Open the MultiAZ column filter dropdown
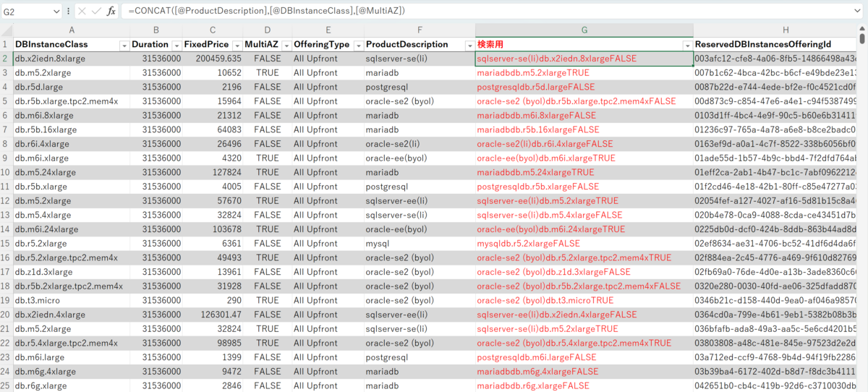 click(285, 45)
